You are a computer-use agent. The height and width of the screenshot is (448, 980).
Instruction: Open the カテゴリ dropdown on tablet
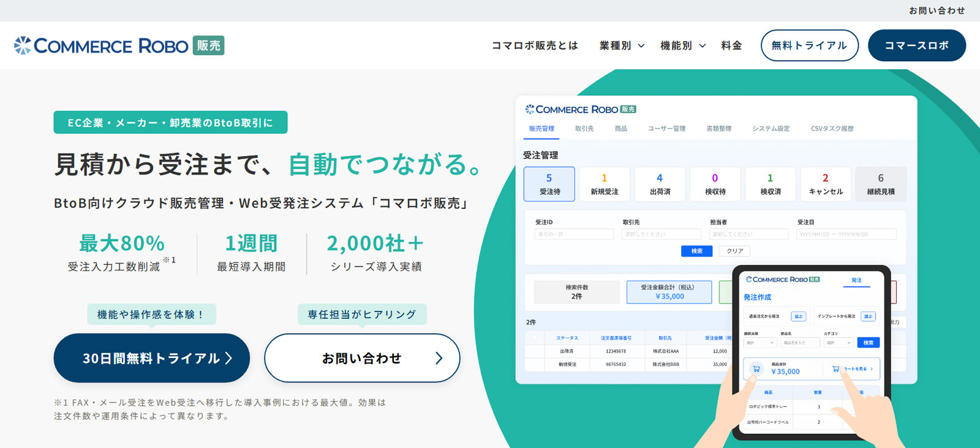839,343
